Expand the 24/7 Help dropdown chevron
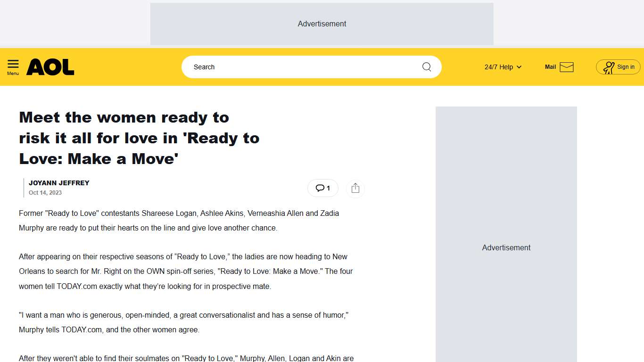 pos(519,67)
